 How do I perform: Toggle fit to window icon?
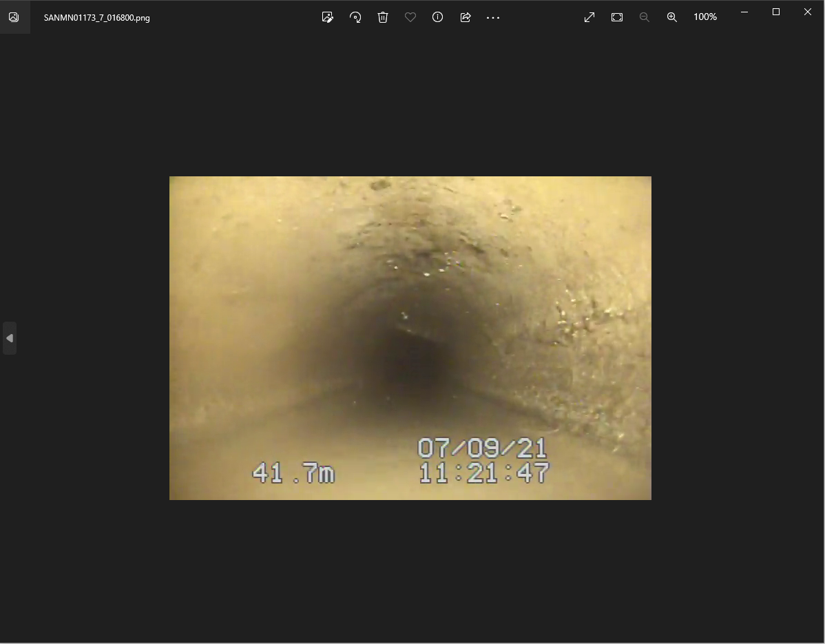click(x=617, y=17)
